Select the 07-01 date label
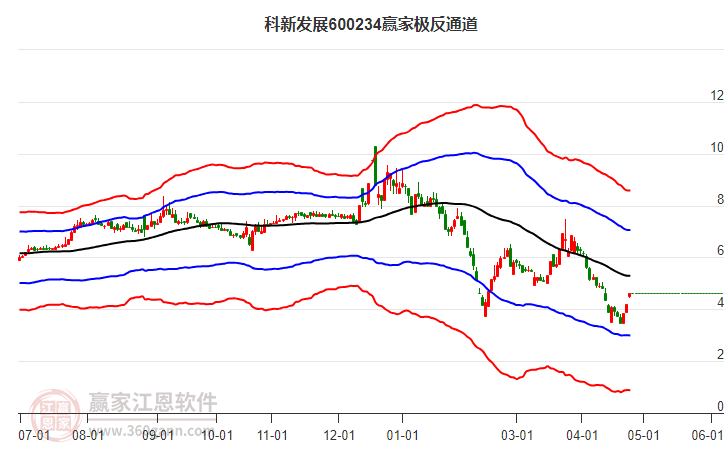This screenshot has width=726, height=450. click(x=34, y=435)
